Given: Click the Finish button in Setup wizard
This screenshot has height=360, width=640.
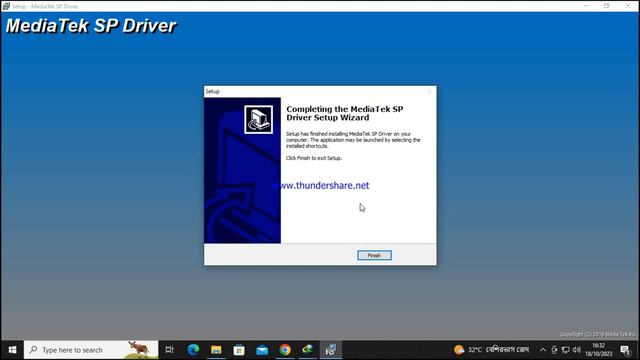Looking at the screenshot, I should click(x=374, y=255).
